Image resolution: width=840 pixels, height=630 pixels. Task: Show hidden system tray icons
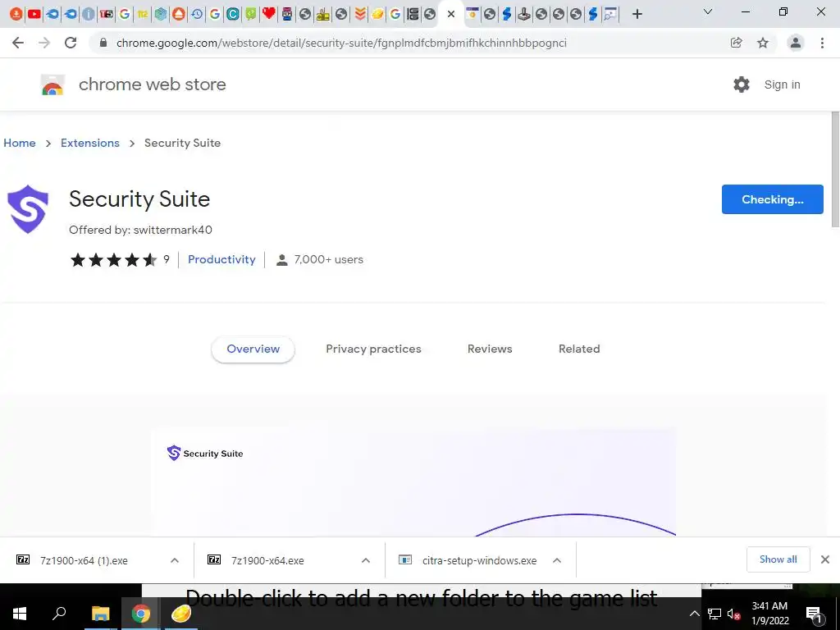694,614
